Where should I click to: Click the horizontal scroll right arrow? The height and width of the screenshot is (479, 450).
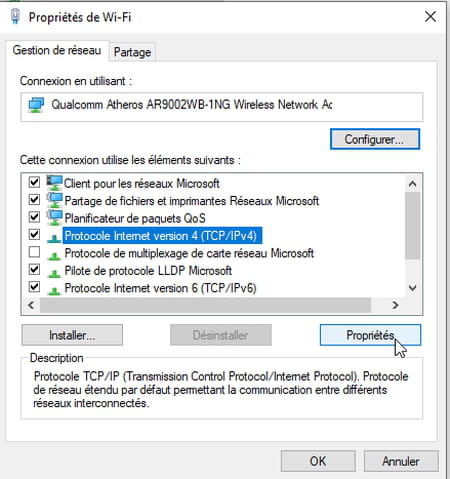pyautogui.click(x=395, y=305)
